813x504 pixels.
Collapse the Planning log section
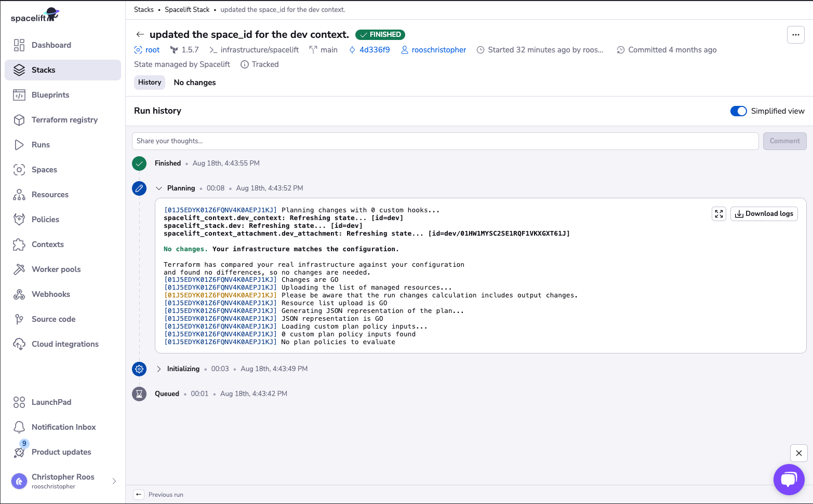(159, 188)
